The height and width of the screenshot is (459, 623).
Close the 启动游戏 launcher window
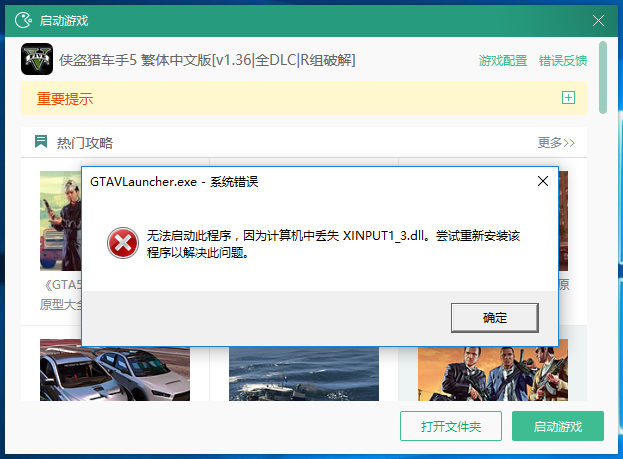click(x=598, y=20)
